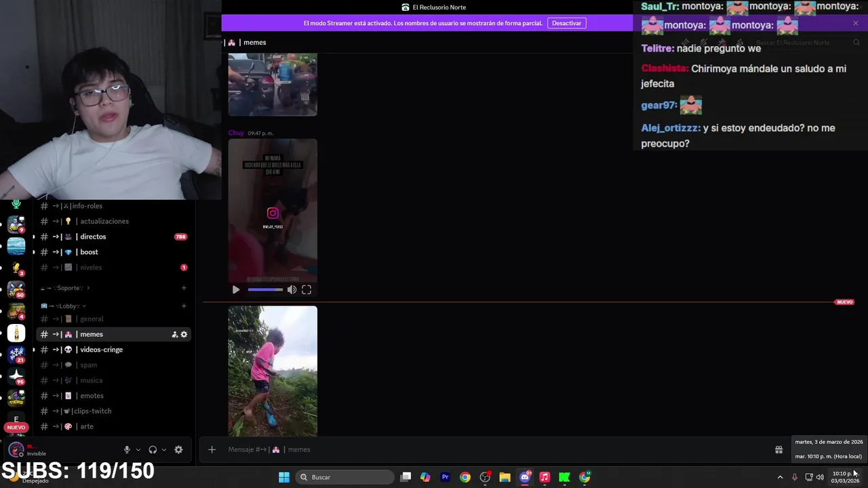Open user settings gear in user panel
Screen dimensions: 868x488
tap(178, 449)
